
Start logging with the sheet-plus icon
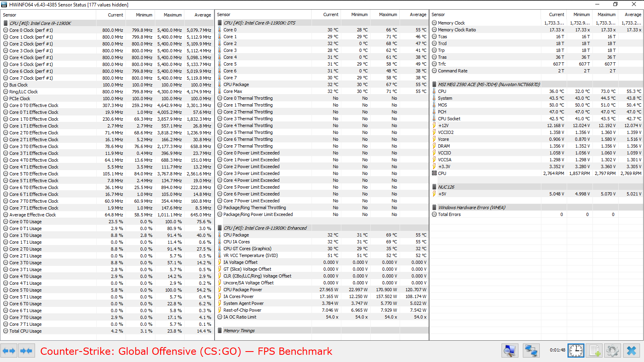(x=594, y=351)
